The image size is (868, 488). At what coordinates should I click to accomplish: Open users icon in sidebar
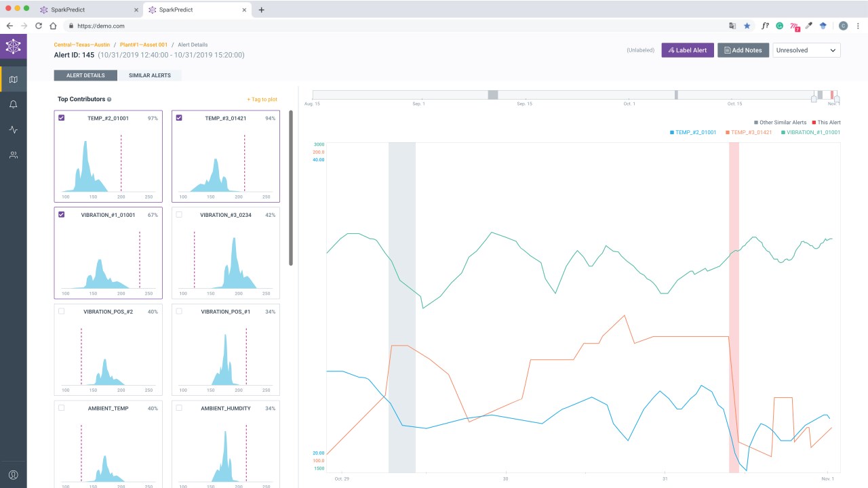pyautogui.click(x=13, y=155)
